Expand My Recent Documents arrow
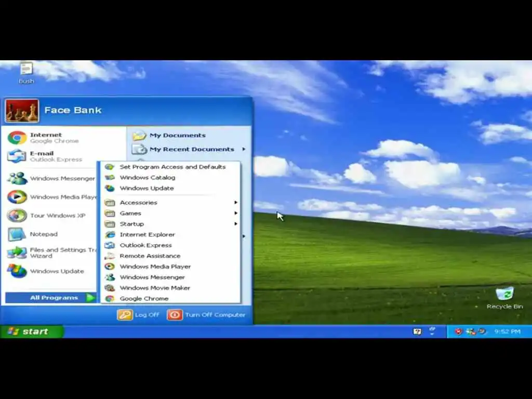This screenshot has width=532, height=399. (244, 149)
